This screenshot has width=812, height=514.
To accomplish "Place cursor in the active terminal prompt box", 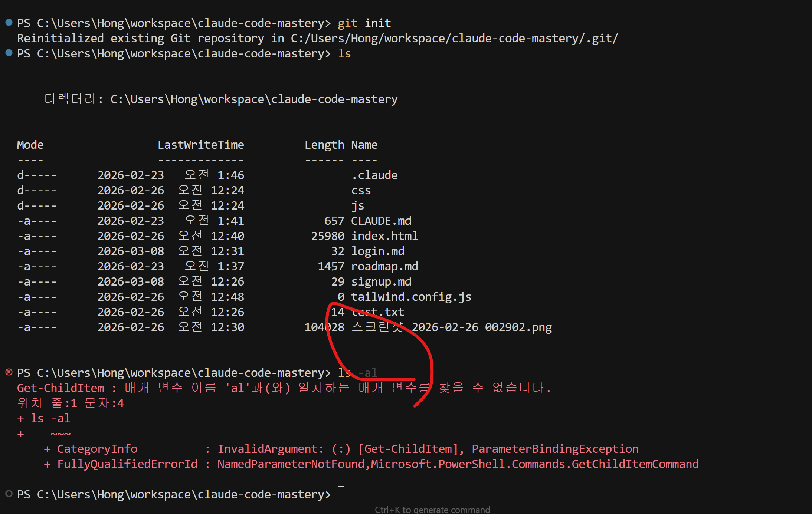I will (x=341, y=494).
